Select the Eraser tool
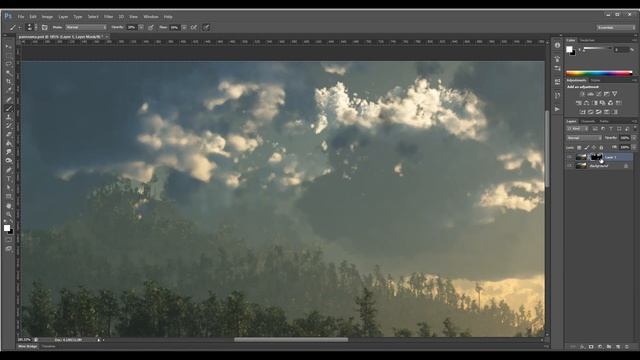The image size is (640, 360). [9, 135]
